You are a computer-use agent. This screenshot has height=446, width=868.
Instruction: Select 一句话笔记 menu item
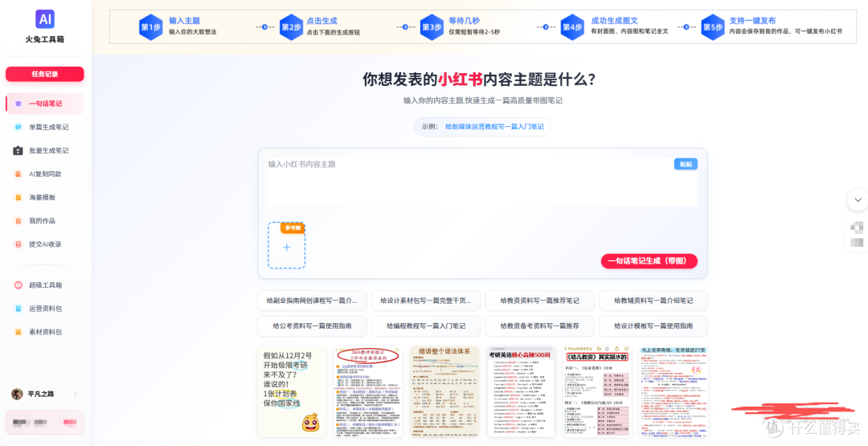tap(45, 104)
